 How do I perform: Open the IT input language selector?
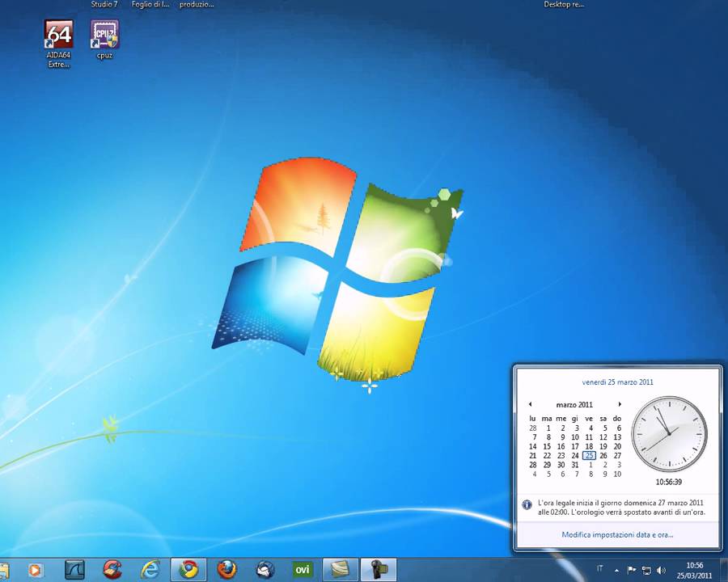coord(600,568)
